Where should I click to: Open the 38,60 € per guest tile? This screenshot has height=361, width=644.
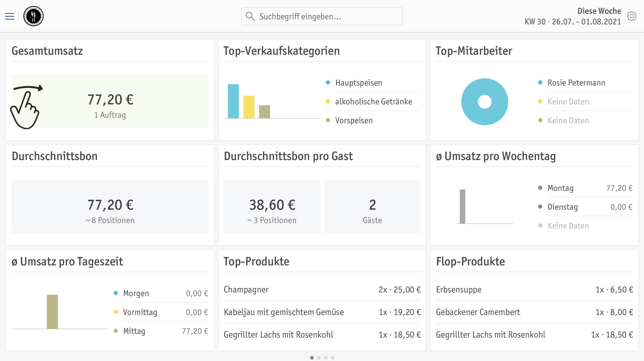point(272,206)
